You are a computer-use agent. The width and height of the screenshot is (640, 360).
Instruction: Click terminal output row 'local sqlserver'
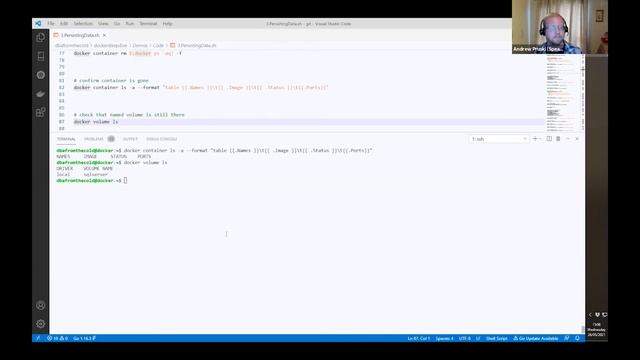click(82, 174)
